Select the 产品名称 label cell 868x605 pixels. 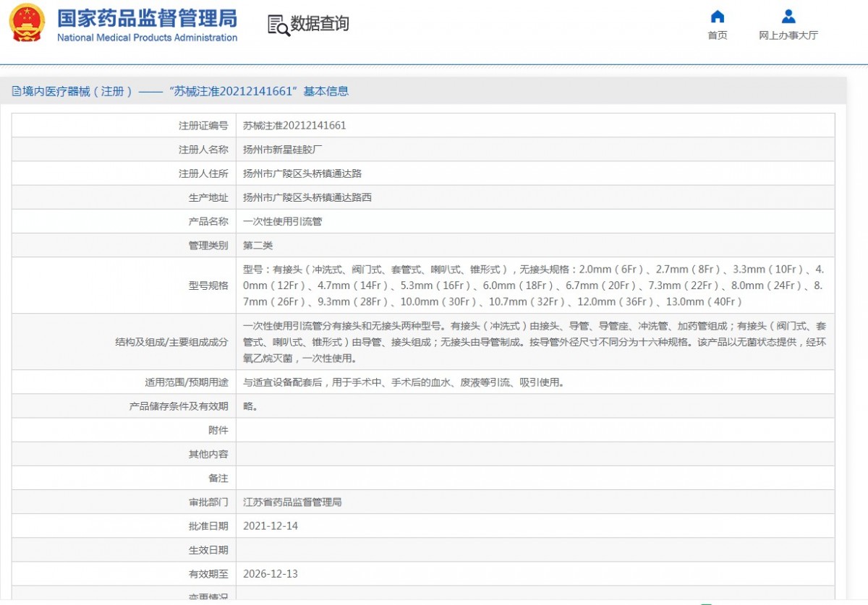click(x=123, y=221)
